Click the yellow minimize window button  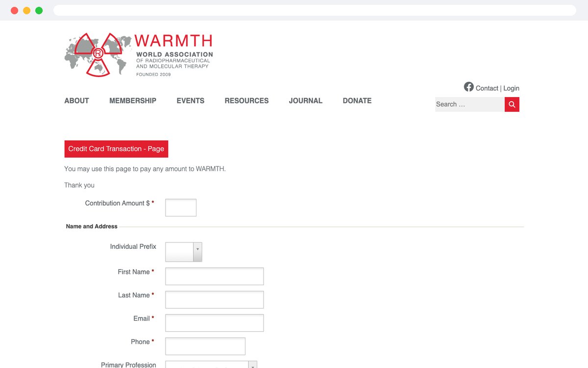[x=27, y=10]
